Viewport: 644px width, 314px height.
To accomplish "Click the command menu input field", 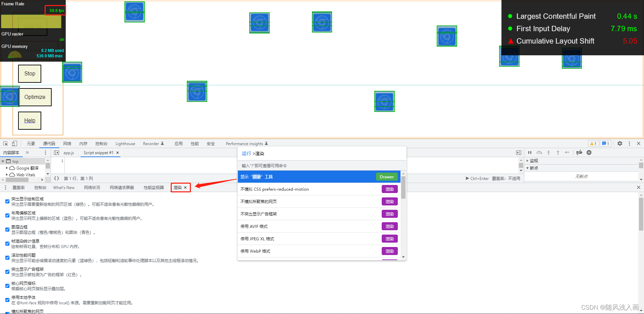I will click(322, 153).
